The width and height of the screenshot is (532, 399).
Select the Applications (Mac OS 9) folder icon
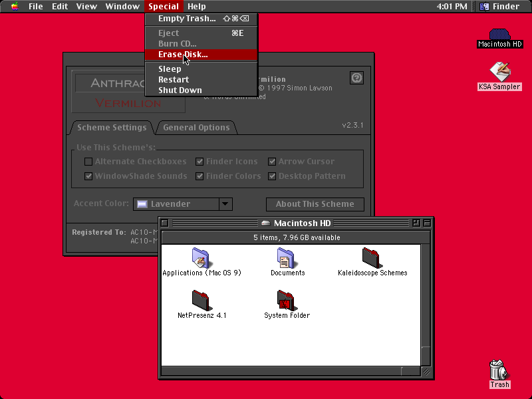[x=201, y=258]
